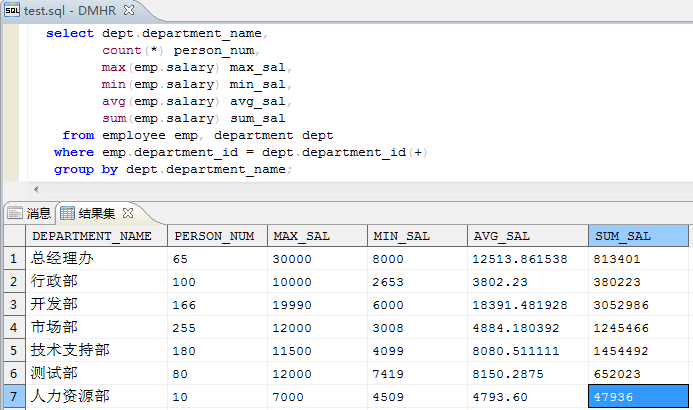693x410 pixels.
Task: Switch to the 消息 messages tab
Action: [x=38, y=212]
